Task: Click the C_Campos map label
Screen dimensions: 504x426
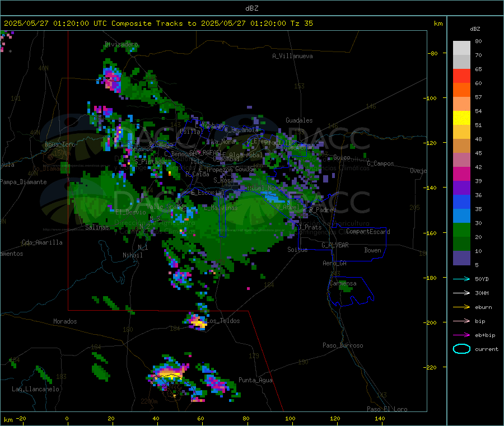Action: pyautogui.click(x=380, y=163)
